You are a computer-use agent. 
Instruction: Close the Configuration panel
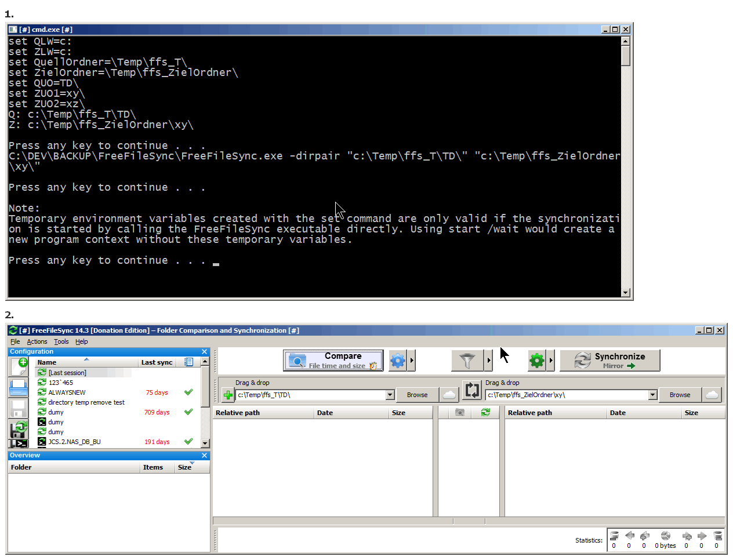click(x=204, y=352)
